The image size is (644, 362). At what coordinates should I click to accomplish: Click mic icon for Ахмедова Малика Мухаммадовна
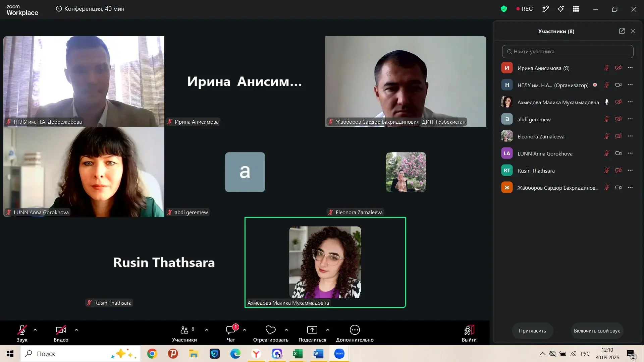point(606,102)
